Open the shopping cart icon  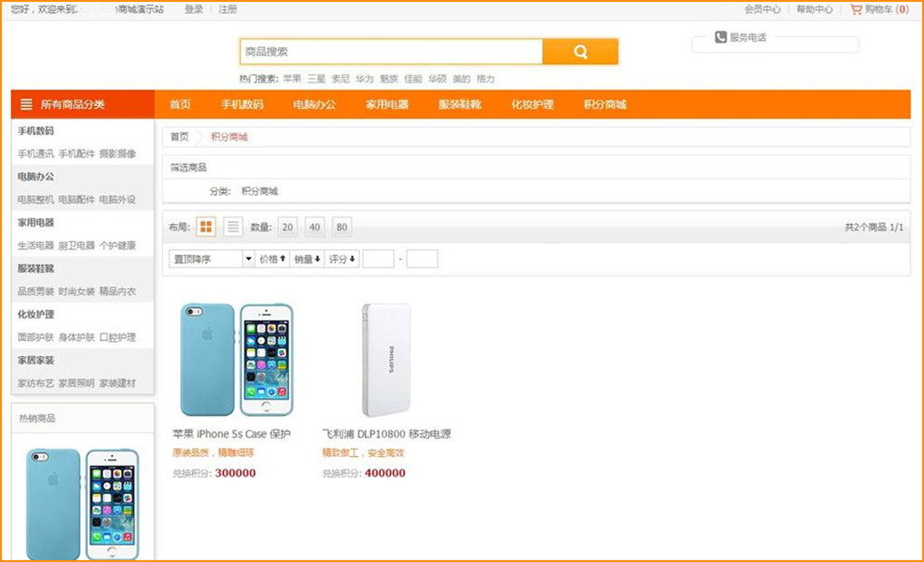click(x=856, y=9)
